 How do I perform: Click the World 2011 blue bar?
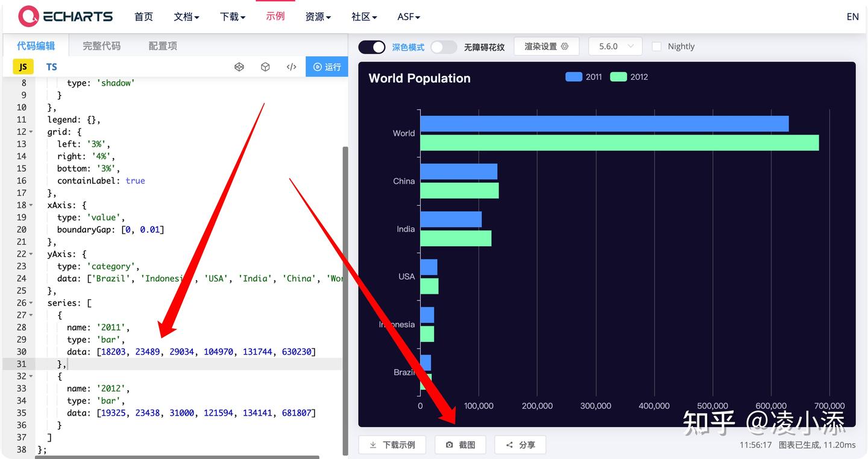604,124
